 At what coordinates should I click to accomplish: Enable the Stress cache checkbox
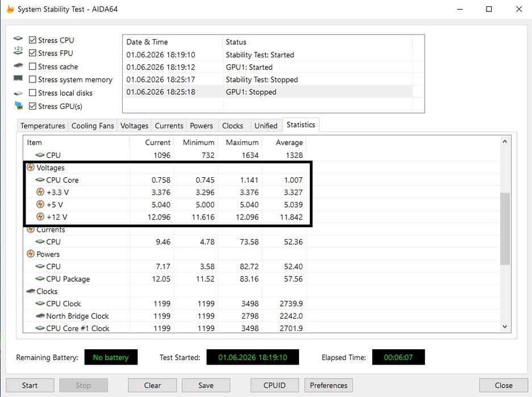[x=32, y=66]
